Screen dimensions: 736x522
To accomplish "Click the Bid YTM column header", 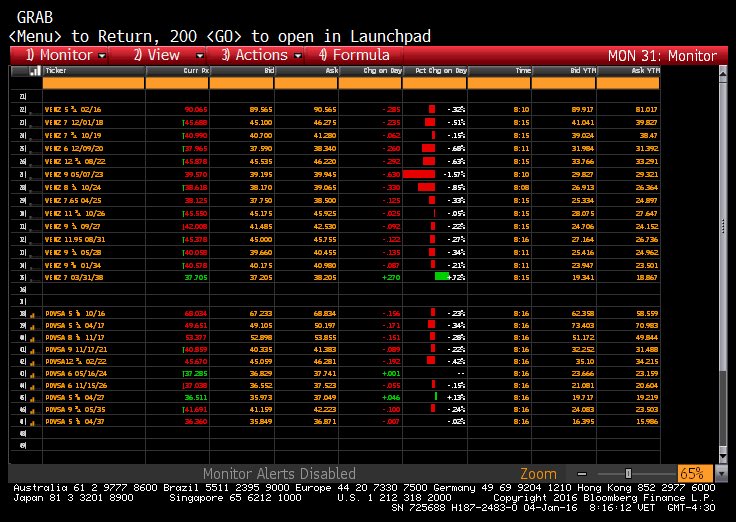I will click(x=564, y=71).
